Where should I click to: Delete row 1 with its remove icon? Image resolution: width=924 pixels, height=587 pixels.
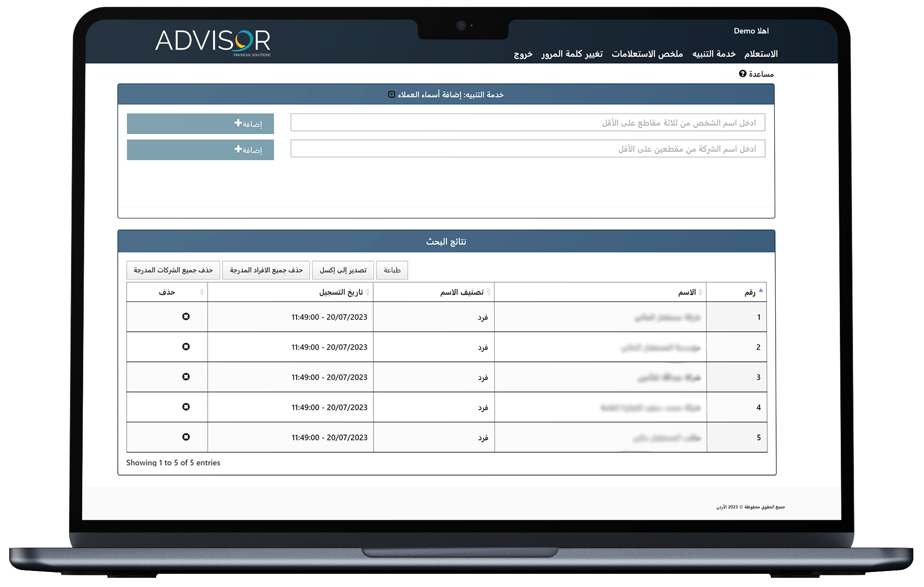coord(186,317)
